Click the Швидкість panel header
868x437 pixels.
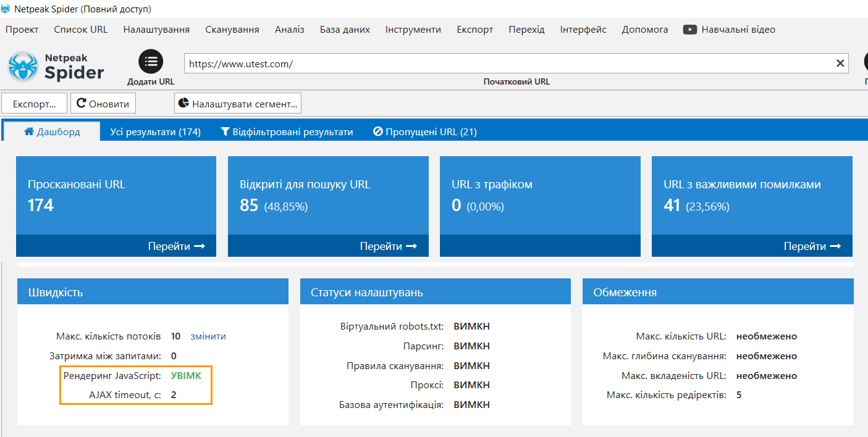pos(153,291)
